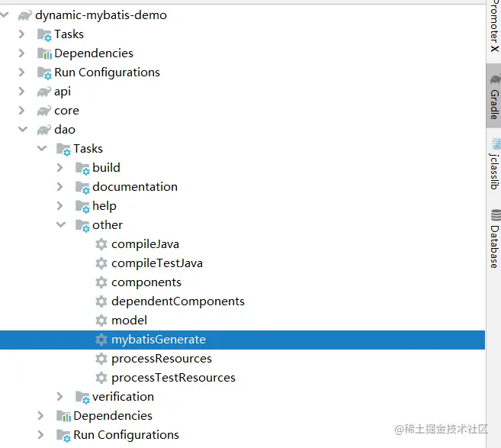Click the verification folder icon
Image resolution: width=501 pixels, height=448 pixels.
pyautogui.click(x=82, y=397)
